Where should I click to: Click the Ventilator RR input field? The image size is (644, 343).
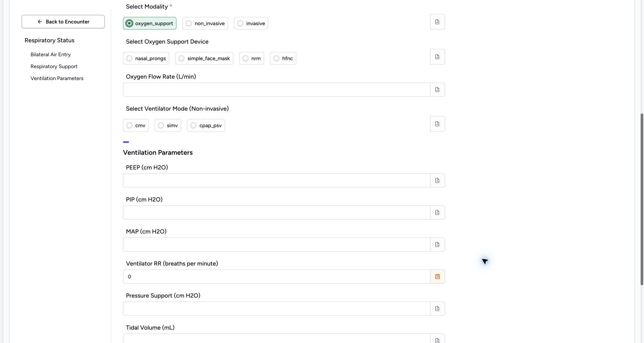277,277
